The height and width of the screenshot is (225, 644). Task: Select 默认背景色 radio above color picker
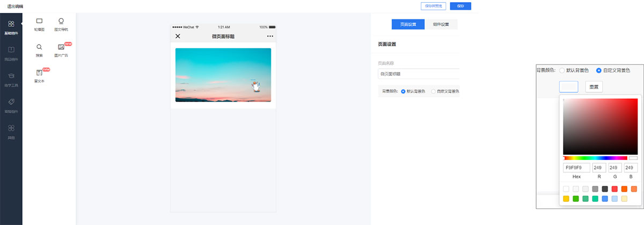[x=562, y=70]
